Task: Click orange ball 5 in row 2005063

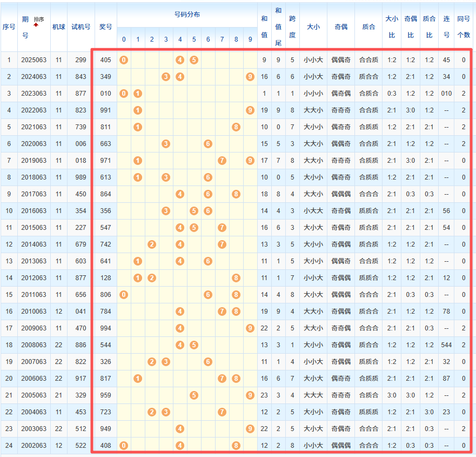Action: pos(194,395)
